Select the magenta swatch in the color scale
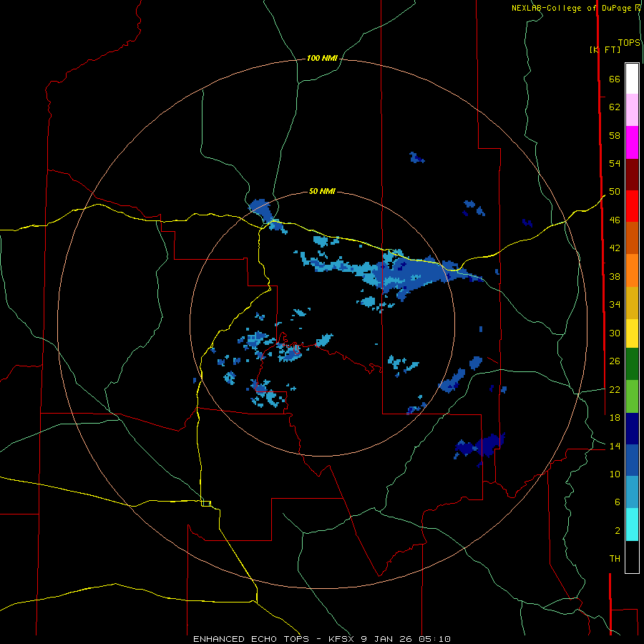Viewport: 644px width, 644px height. (632, 142)
